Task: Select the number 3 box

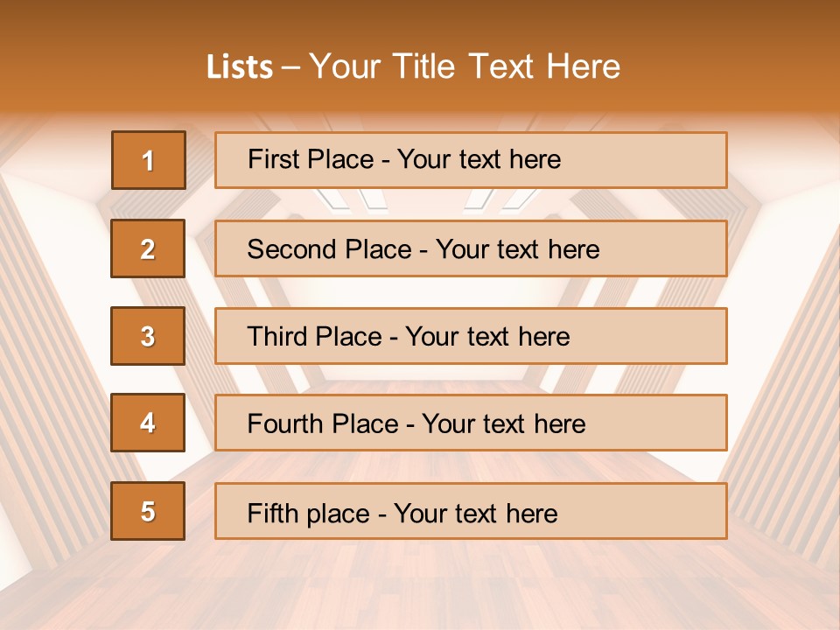Action: pyautogui.click(x=148, y=336)
